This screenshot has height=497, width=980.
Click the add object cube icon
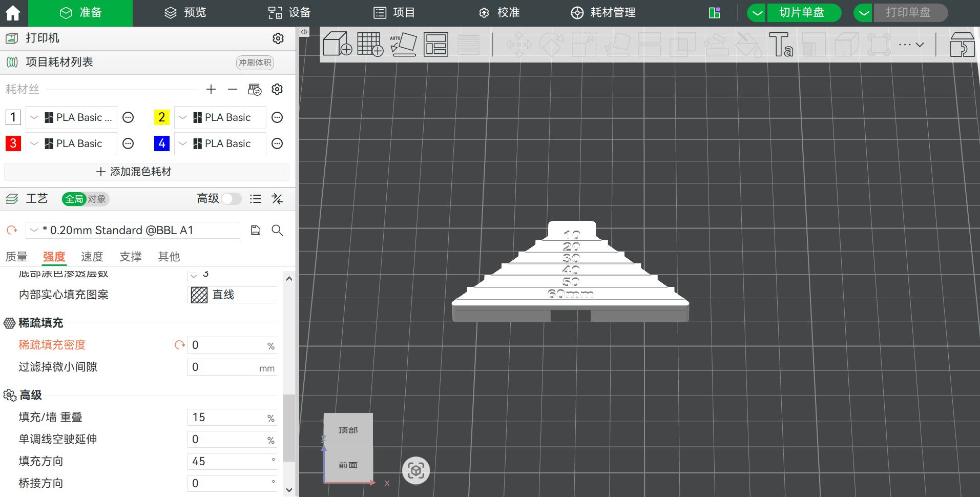click(x=337, y=44)
